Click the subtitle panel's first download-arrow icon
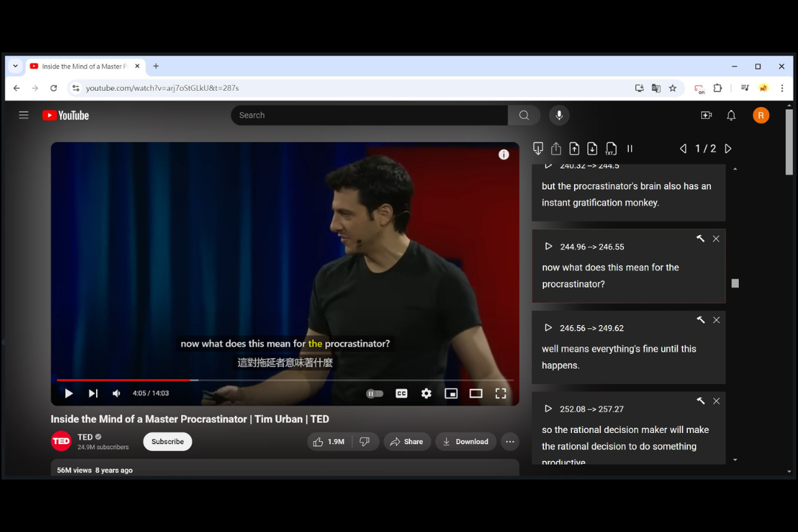 tap(538, 148)
